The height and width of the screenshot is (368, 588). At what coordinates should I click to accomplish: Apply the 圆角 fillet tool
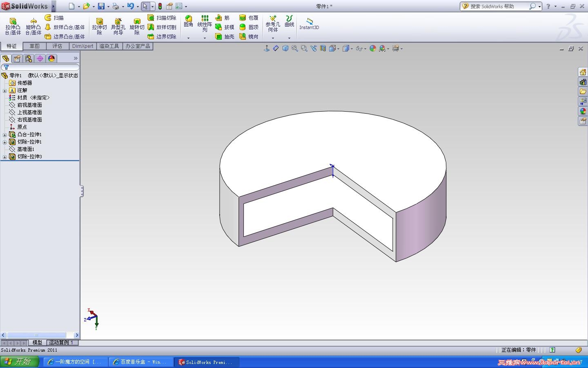click(x=188, y=21)
